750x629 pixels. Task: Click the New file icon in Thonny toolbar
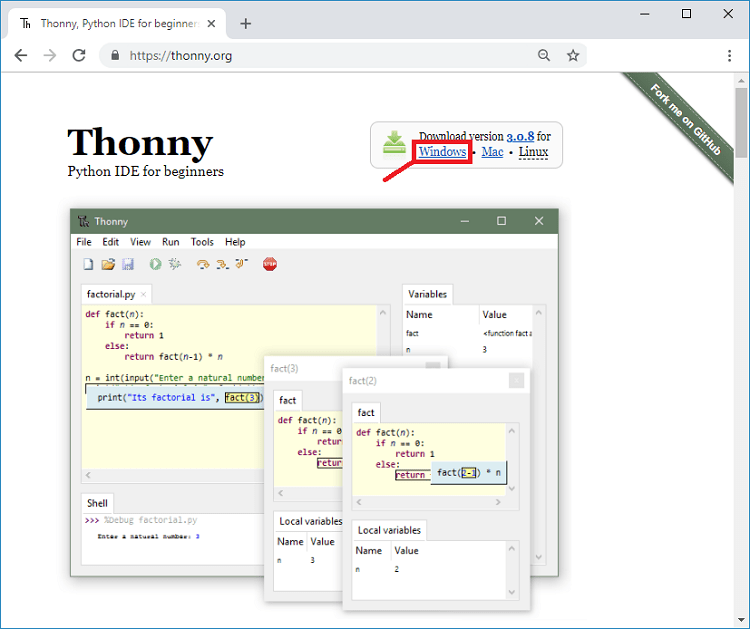tap(88, 264)
